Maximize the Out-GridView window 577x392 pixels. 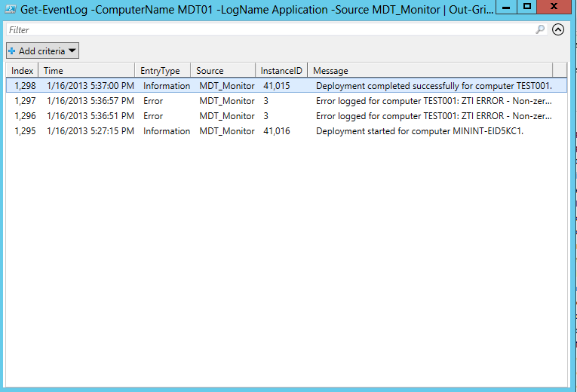point(527,7)
